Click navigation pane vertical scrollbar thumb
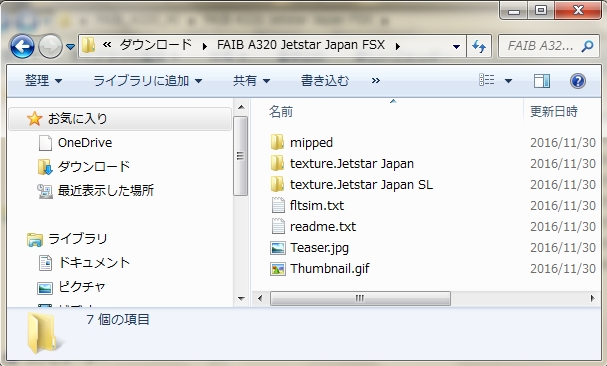This screenshot has width=607, height=366. pyautogui.click(x=241, y=156)
